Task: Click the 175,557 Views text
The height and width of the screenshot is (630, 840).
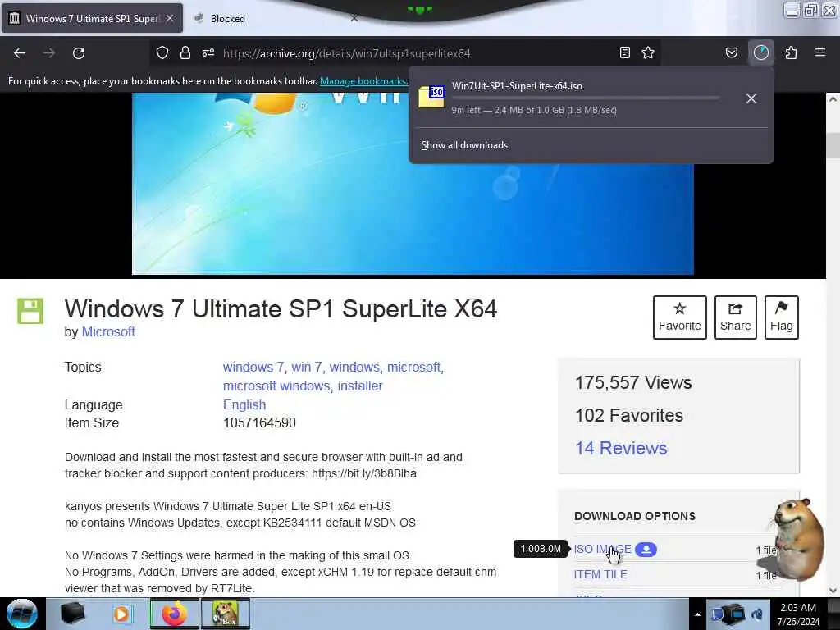Action: pos(633,383)
